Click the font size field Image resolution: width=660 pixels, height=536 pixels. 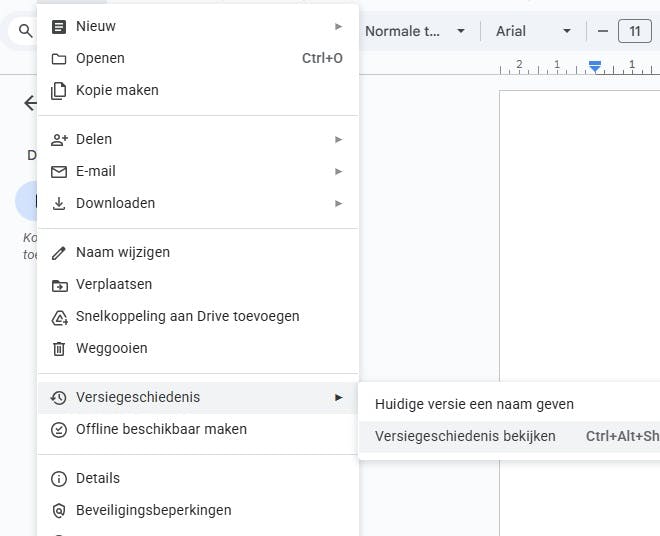click(635, 31)
